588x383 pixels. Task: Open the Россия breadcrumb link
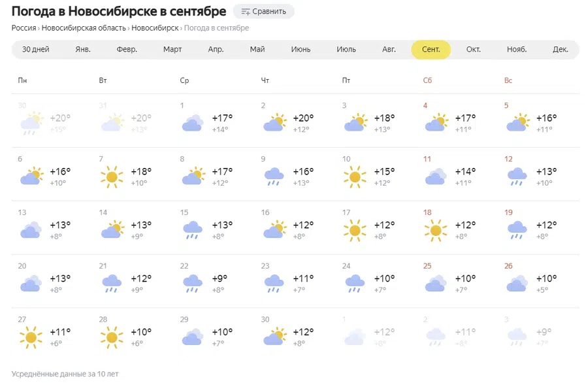24,28
